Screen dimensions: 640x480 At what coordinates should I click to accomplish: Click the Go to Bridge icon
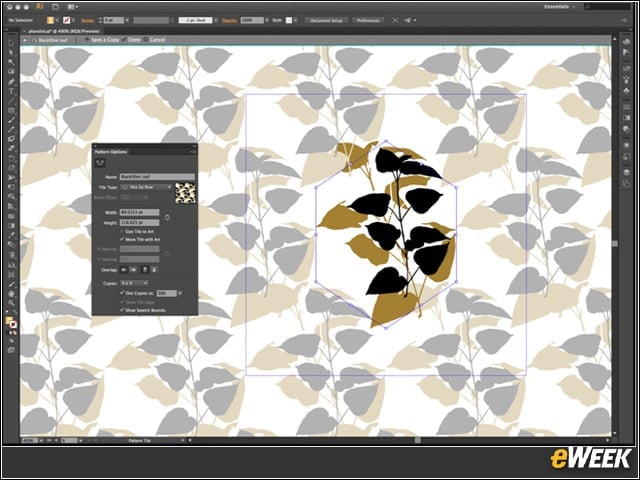(55, 7)
